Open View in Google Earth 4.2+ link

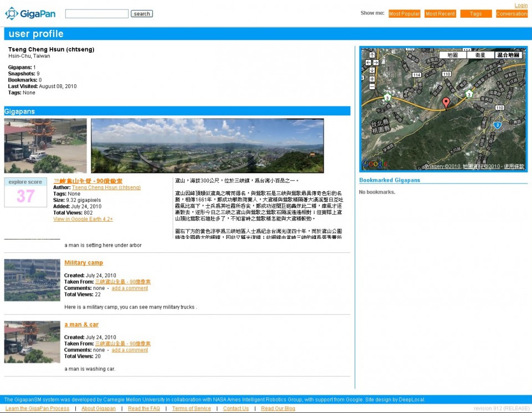point(83,219)
